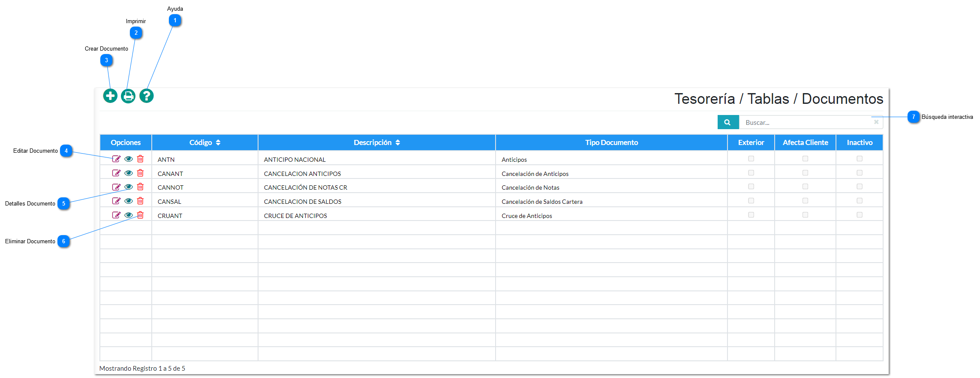Edit the CANANT document

click(x=116, y=173)
